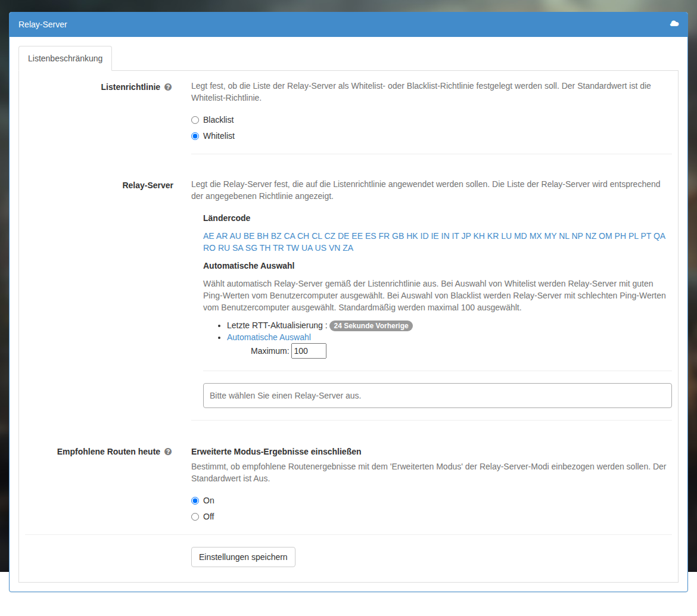Click the ZA country code
The width and height of the screenshot is (697, 616).
coord(348,248)
